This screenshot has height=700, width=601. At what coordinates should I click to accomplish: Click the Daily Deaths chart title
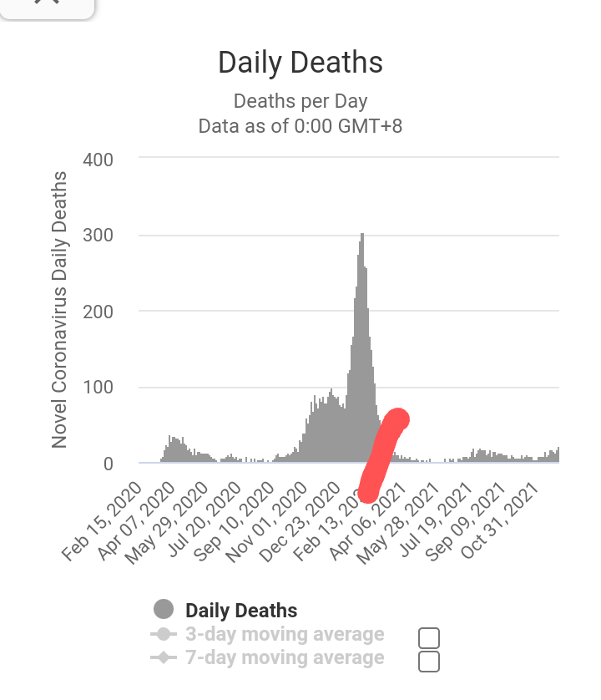300,63
